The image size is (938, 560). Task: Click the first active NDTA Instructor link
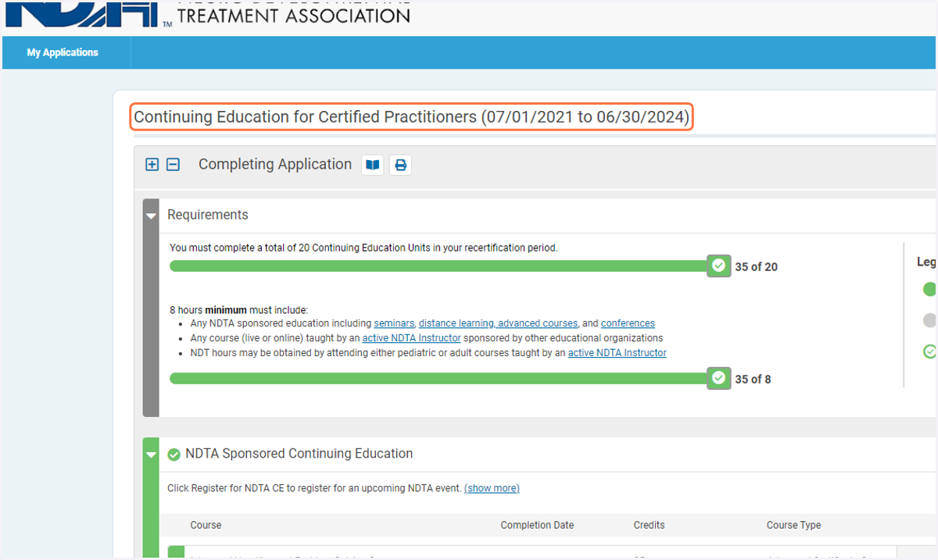pyautogui.click(x=412, y=338)
